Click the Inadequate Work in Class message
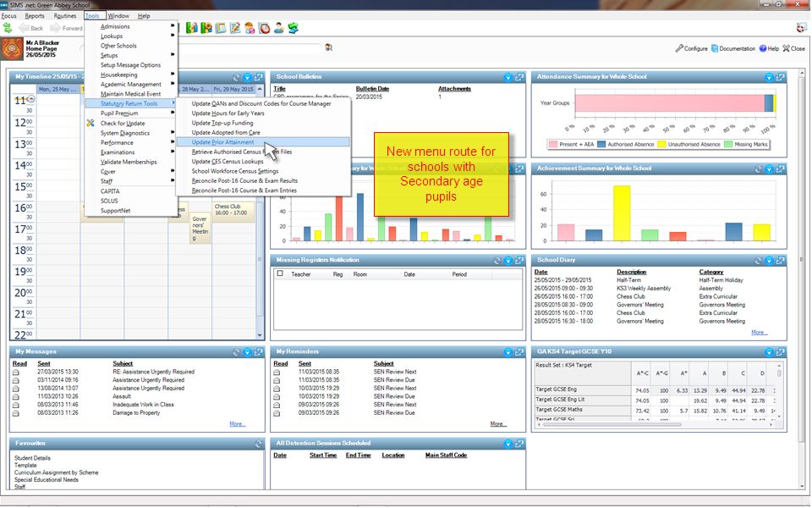The width and height of the screenshot is (812, 508). (x=143, y=405)
